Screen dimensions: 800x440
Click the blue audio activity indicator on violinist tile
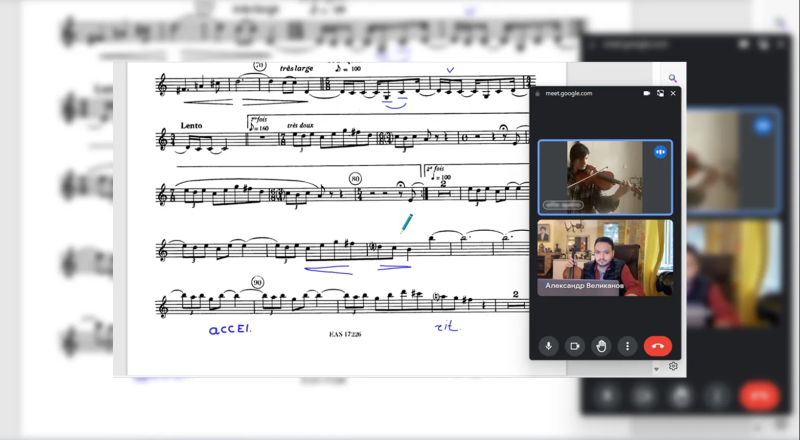660,152
